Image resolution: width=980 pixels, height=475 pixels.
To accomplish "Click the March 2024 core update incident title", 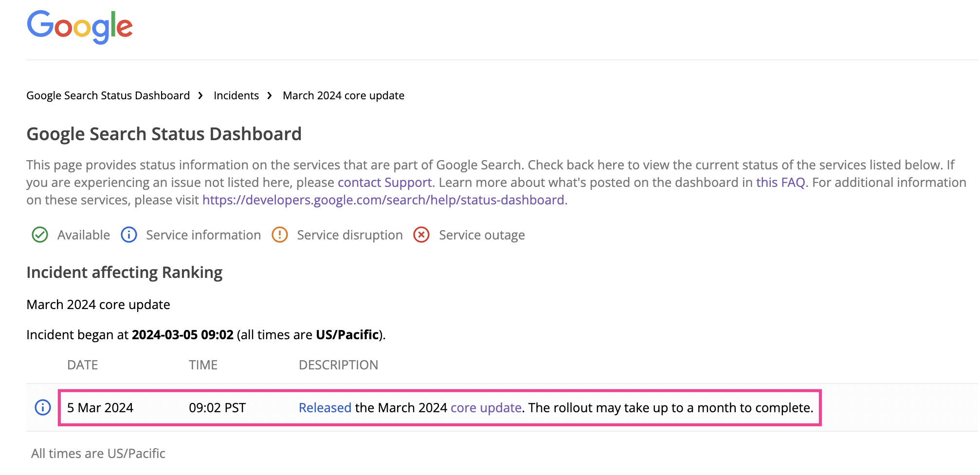I will 98,305.
